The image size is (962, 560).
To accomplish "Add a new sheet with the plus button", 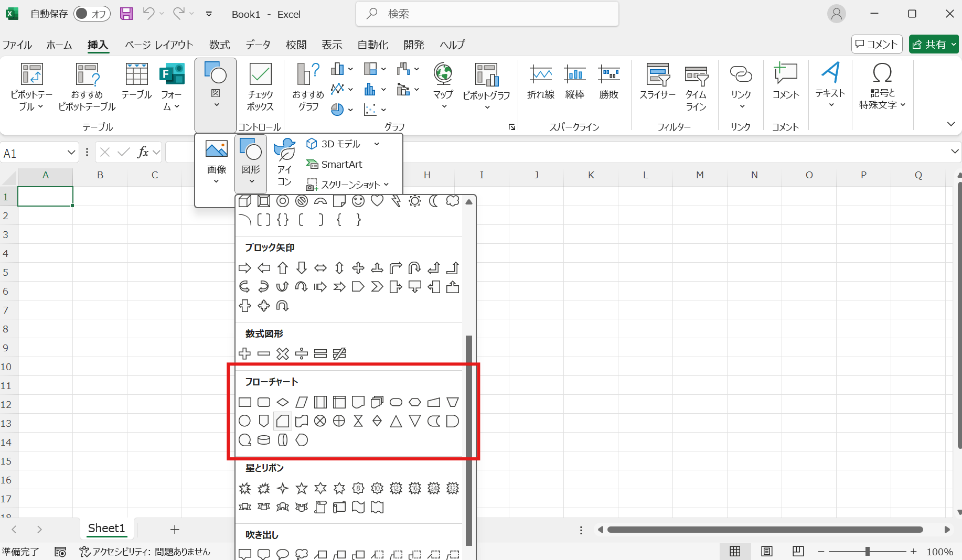I will 175,529.
